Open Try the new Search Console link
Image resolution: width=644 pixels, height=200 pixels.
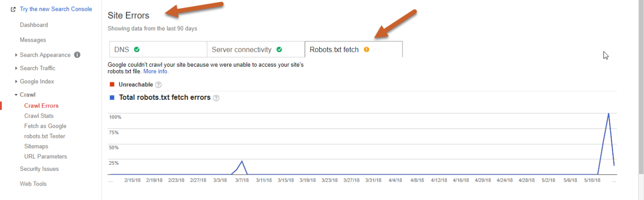pos(56,9)
